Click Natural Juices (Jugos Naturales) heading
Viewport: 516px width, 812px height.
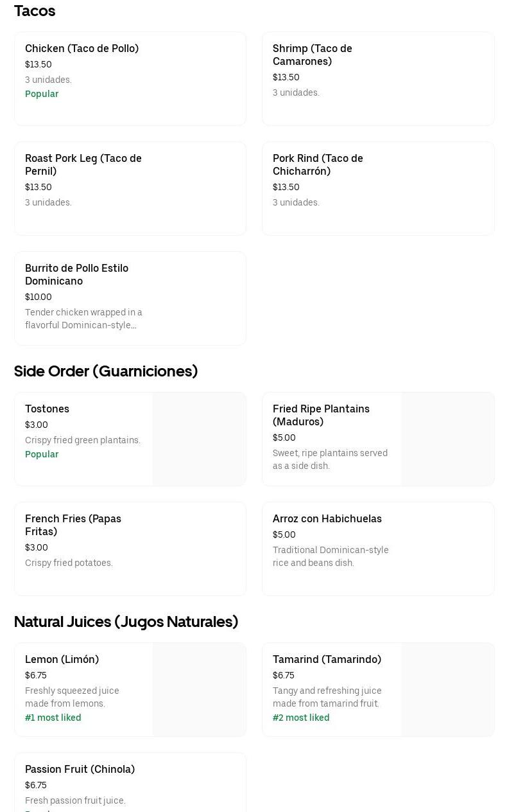pos(126,622)
